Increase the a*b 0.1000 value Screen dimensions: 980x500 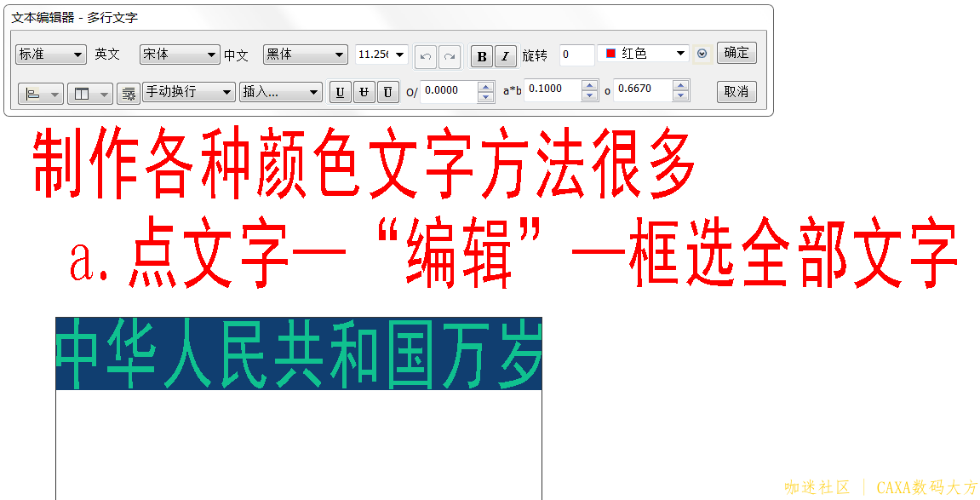pos(589,86)
